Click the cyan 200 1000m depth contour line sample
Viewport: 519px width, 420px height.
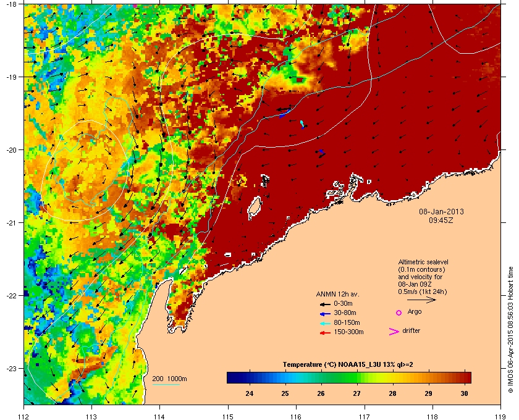(x=166, y=385)
